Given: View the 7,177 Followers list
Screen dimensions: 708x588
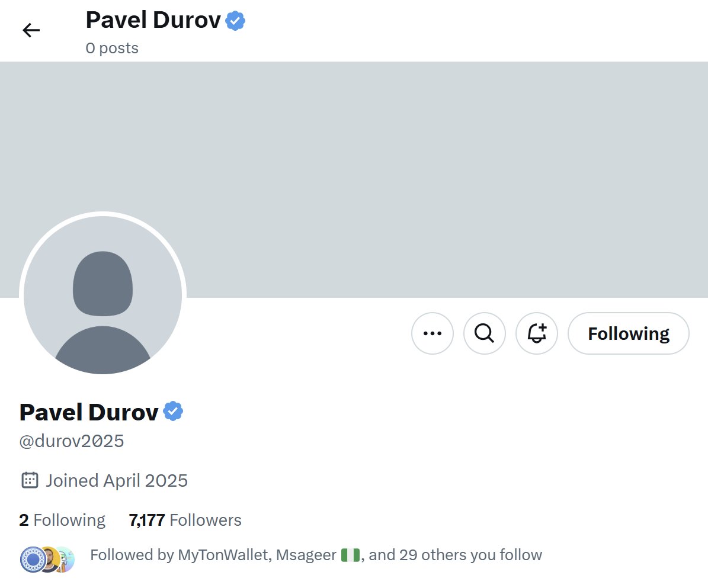Looking at the screenshot, I should click(185, 520).
